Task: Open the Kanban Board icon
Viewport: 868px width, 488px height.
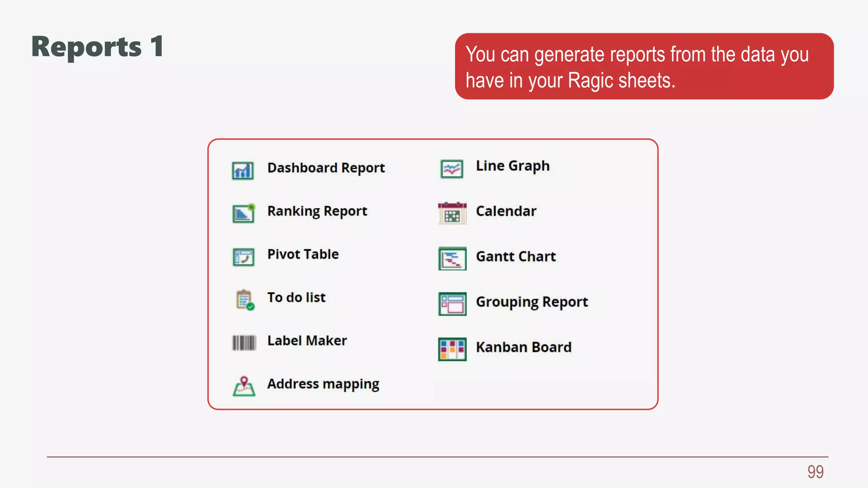Action: [x=452, y=349]
